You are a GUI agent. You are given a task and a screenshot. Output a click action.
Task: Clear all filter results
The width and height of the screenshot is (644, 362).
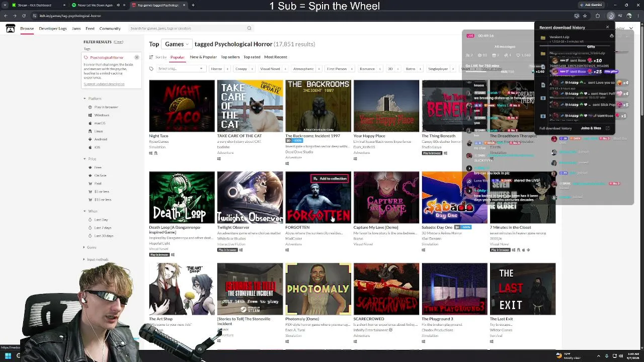(x=118, y=42)
